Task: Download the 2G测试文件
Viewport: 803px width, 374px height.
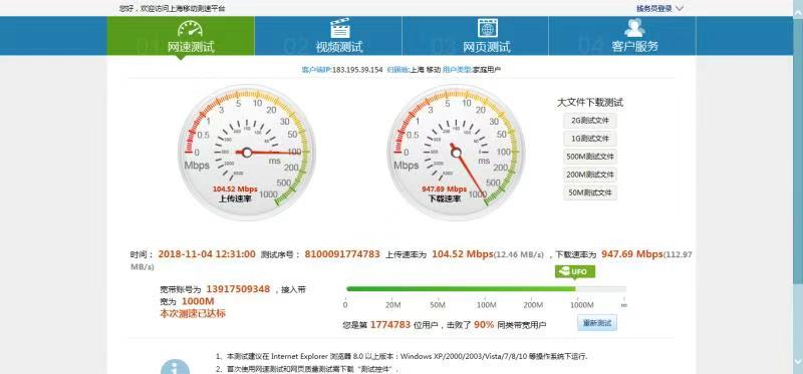Action: click(590, 121)
